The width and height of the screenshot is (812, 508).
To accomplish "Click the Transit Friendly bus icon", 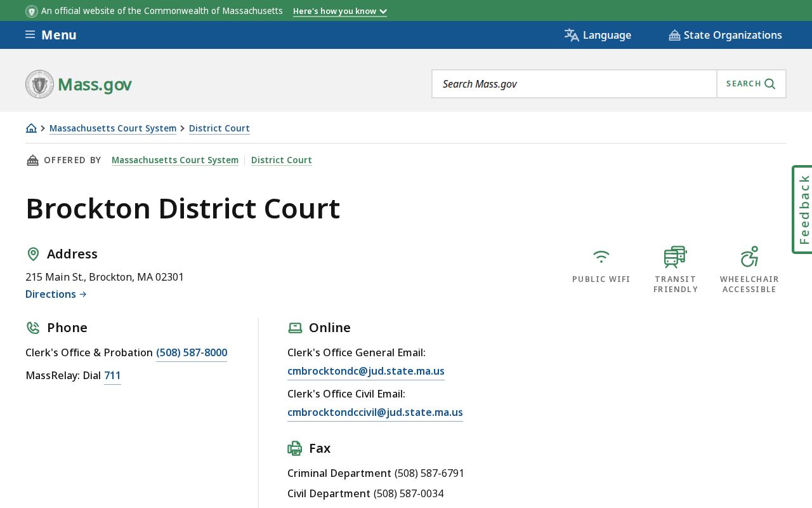I will pyautogui.click(x=676, y=257).
